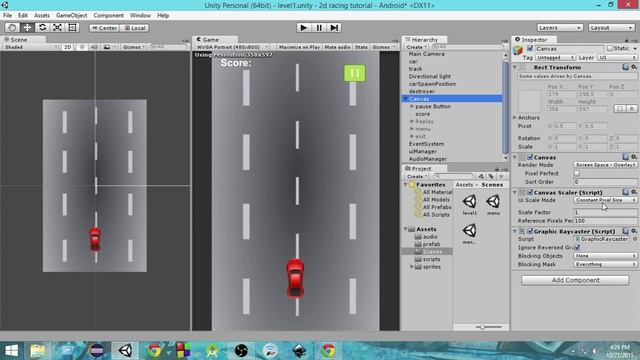Select the Rotate tool

point(42,28)
